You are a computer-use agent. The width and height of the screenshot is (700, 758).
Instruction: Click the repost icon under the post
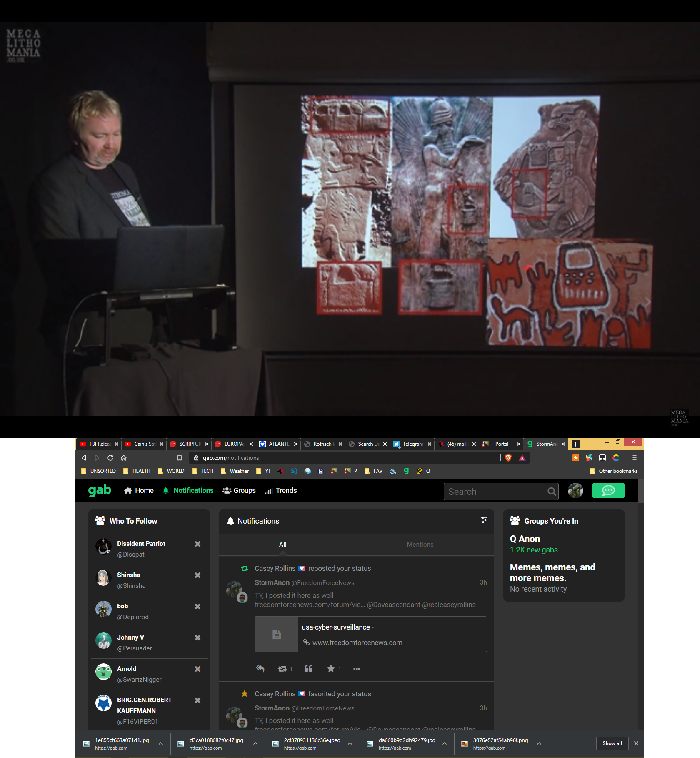tap(282, 668)
